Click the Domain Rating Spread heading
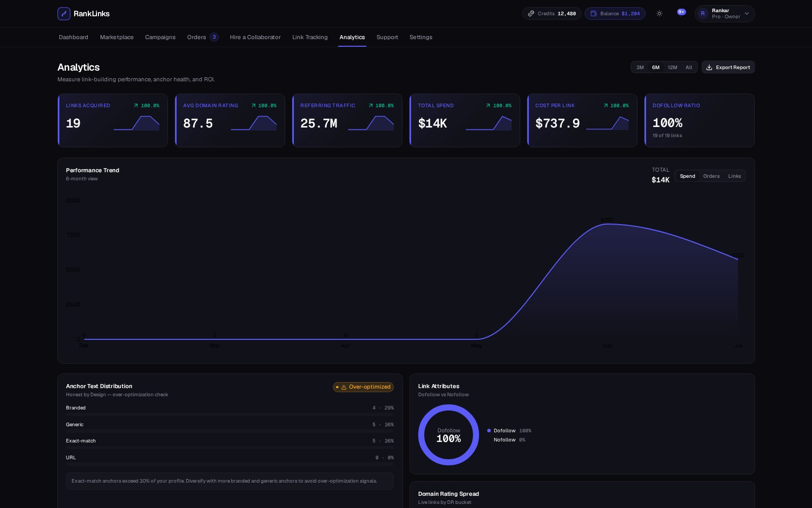Viewport: 812px width, 508px height. point(449,494)
